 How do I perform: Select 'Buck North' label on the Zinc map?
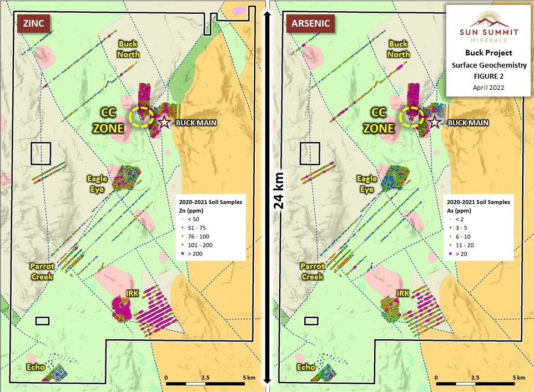point(128,49)
